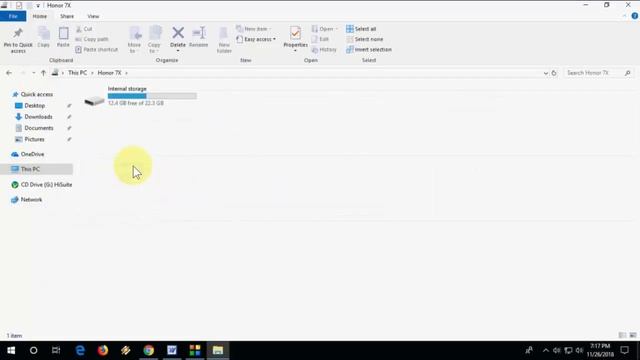Expand the address bar history dropdown

(x=546, y=73)
